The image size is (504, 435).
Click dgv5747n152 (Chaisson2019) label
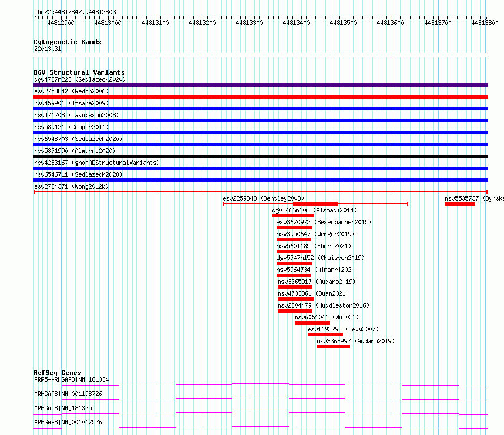coord(321,258)
